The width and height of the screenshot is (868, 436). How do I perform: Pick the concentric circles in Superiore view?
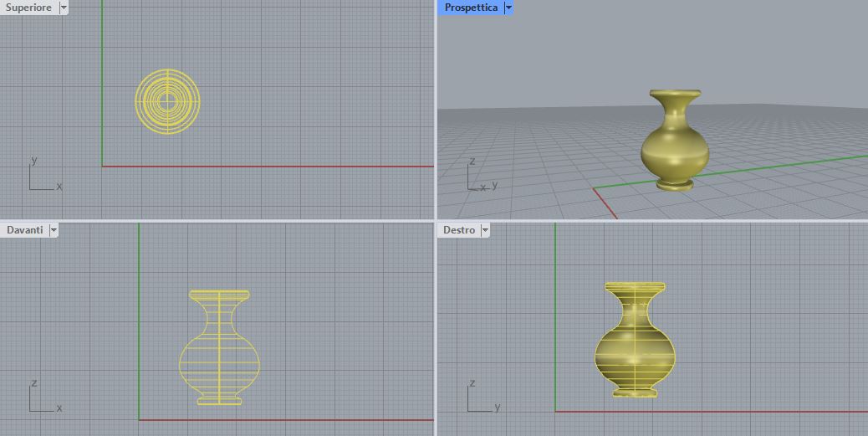167,101
